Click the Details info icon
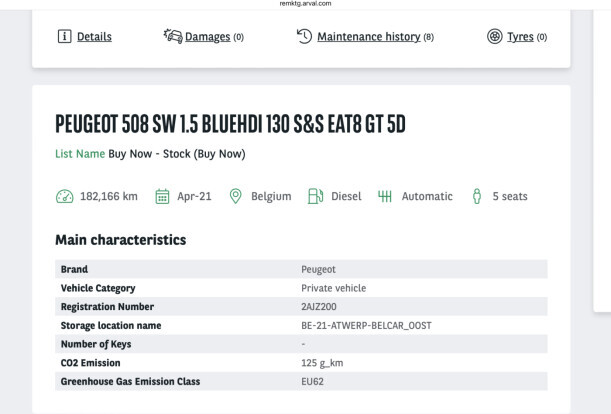This screenshot has height=414, width=611. (64, 36)
